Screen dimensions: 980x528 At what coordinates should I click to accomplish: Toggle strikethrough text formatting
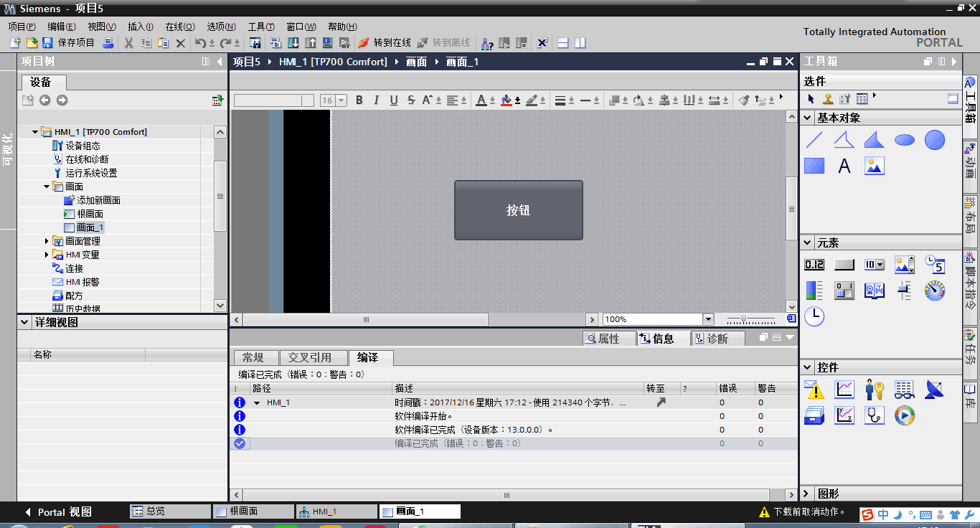click(411, 100)
